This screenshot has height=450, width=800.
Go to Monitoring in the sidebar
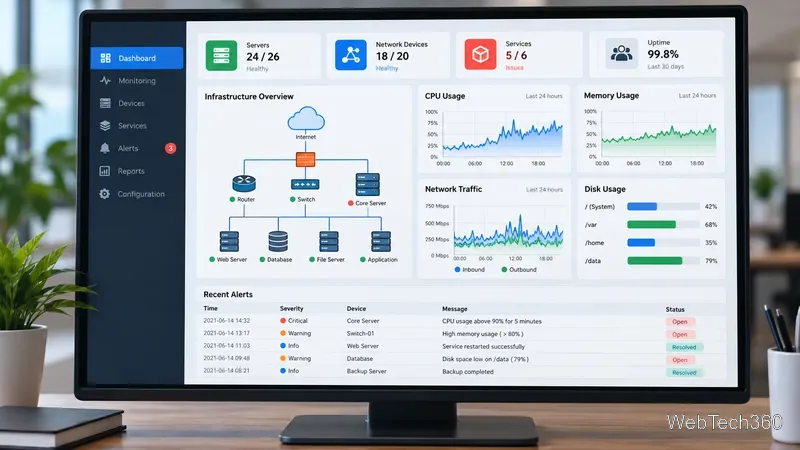pos(137,81)
